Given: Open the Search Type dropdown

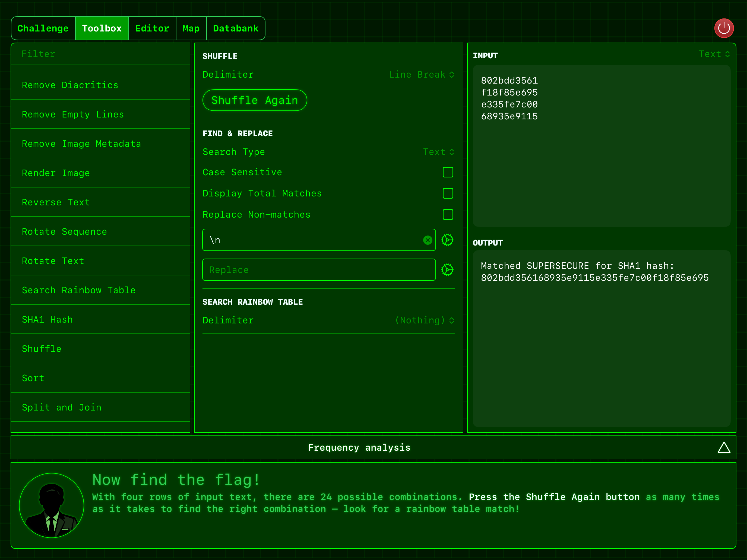Looking at the screenshot, I should 439,152.
